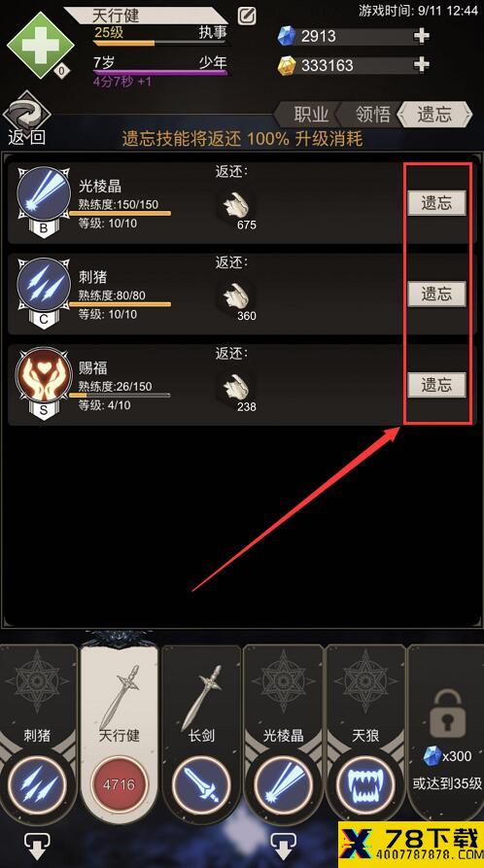The height and width of the screenshot is (868, 484).
Task: Select the 遗忘 tab
Action: 434,115
